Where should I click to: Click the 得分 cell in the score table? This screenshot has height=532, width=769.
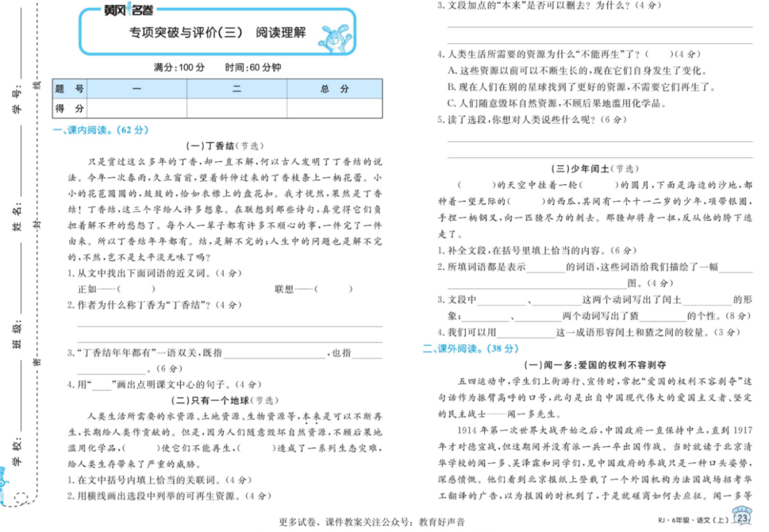pos(70,108)
